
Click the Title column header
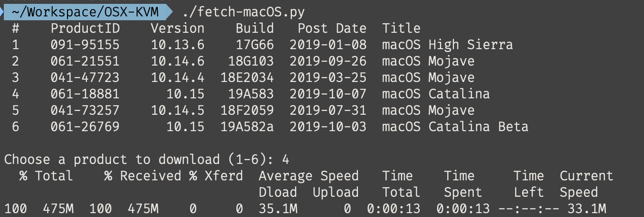[x=401, y=28]
